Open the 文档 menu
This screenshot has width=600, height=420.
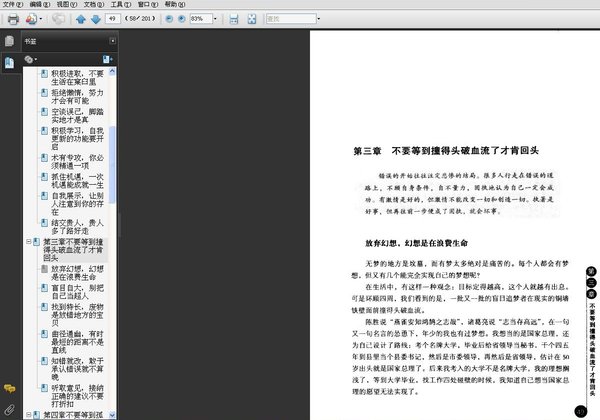coord(93,4)
